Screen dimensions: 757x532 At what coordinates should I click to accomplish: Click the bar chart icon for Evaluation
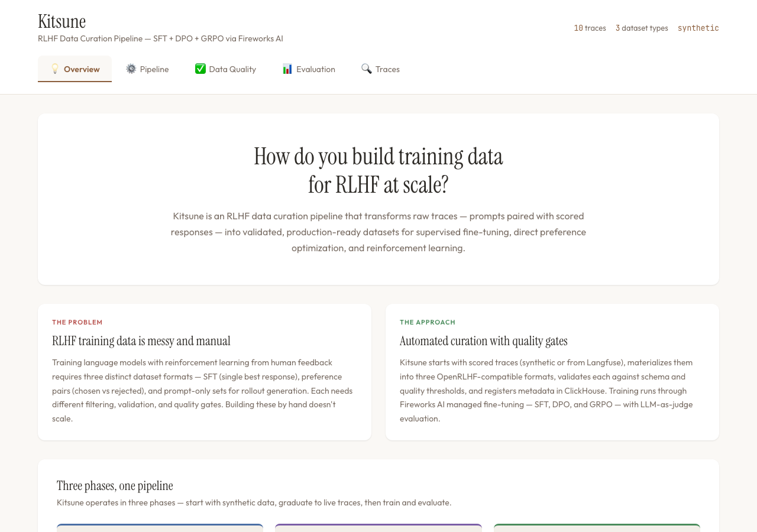pyautogui.click(x=287, y=69)
